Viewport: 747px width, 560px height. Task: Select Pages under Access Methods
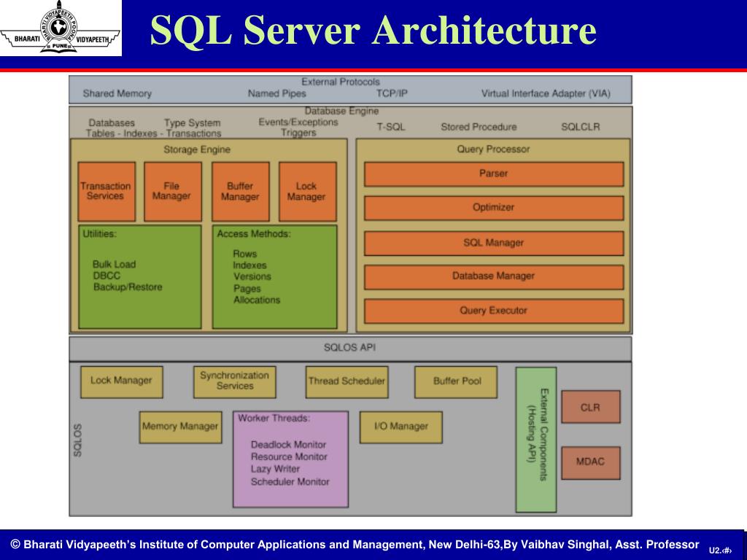click(247, 289)
